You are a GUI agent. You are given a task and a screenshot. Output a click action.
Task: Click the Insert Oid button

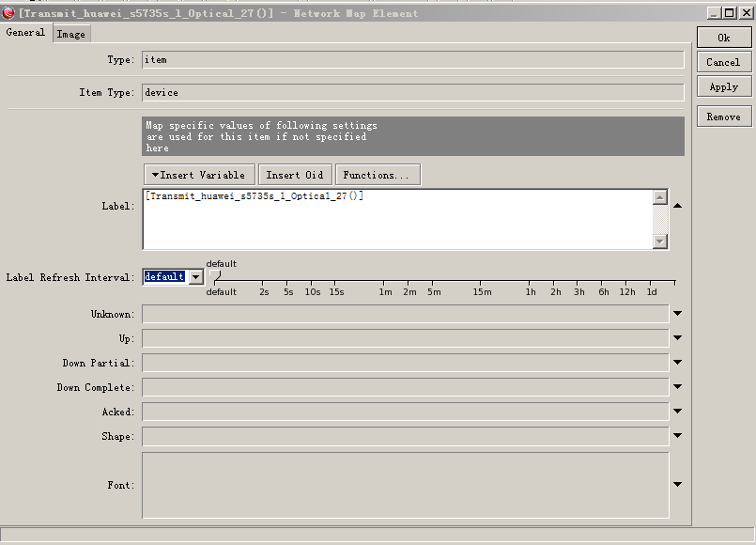click(295, 175)
